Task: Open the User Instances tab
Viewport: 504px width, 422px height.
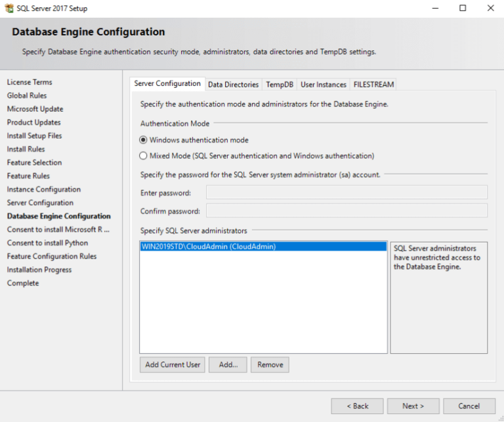Action: point(323,85)
